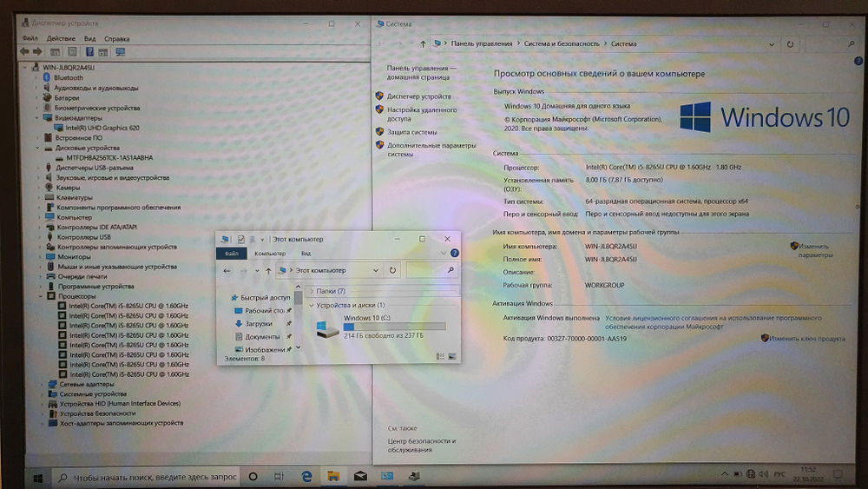Select the Мониторы category icon

(x=49, y=256)
